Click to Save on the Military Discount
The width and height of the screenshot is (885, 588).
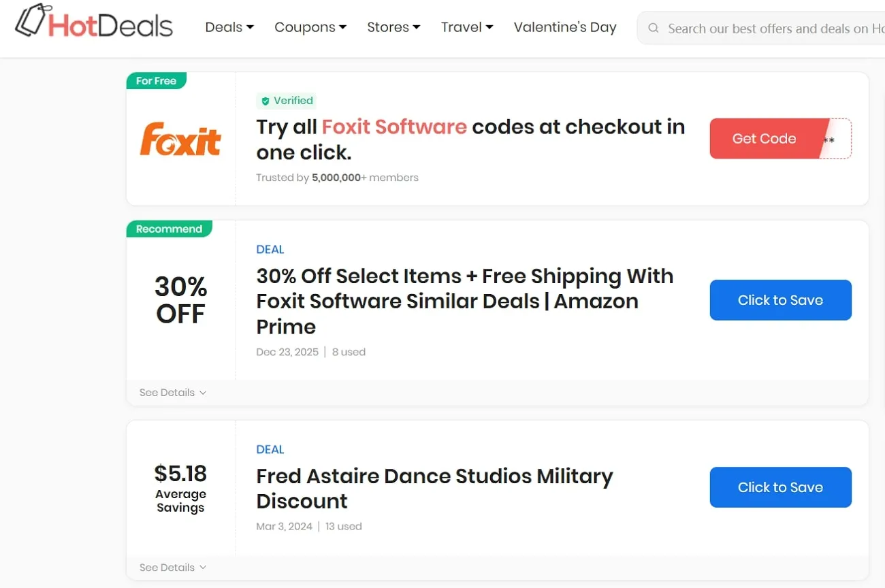(x=780, y=487)
